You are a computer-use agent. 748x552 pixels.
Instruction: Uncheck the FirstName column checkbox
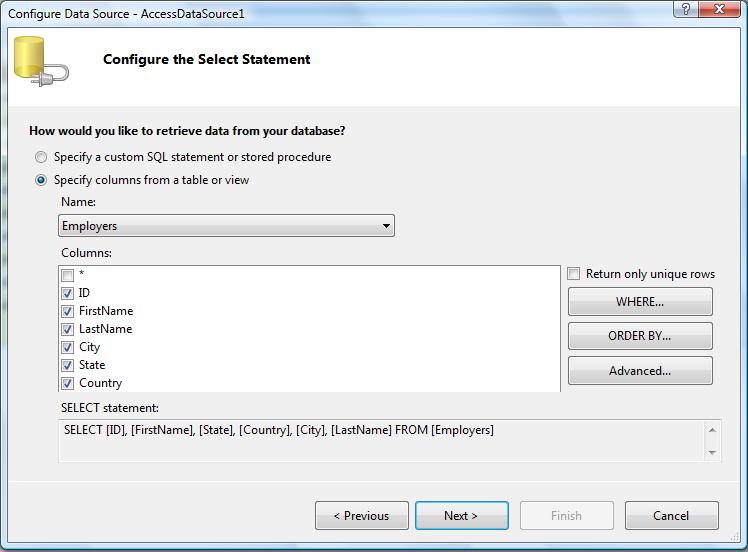(x=67, y=311)
